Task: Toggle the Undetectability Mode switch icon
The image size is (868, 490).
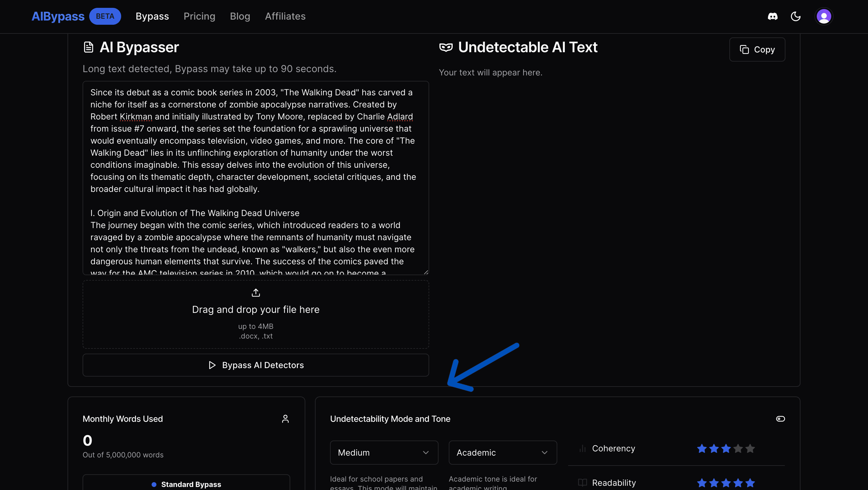Action: click(x=780, y=419)
